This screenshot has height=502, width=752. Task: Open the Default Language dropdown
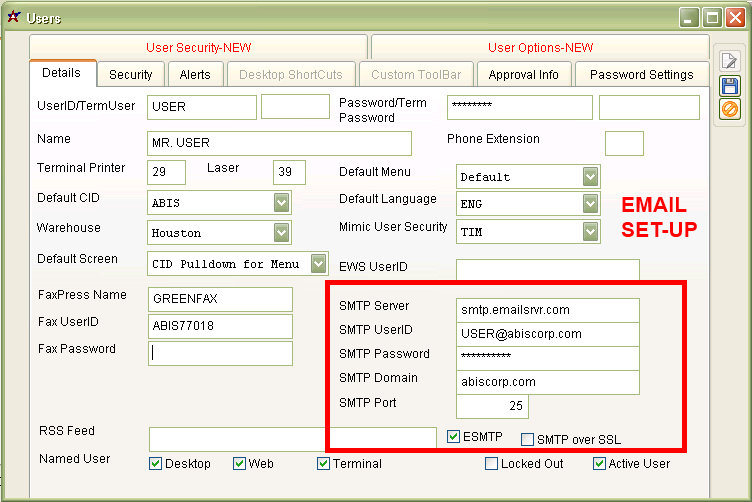(x=590, y=204)
